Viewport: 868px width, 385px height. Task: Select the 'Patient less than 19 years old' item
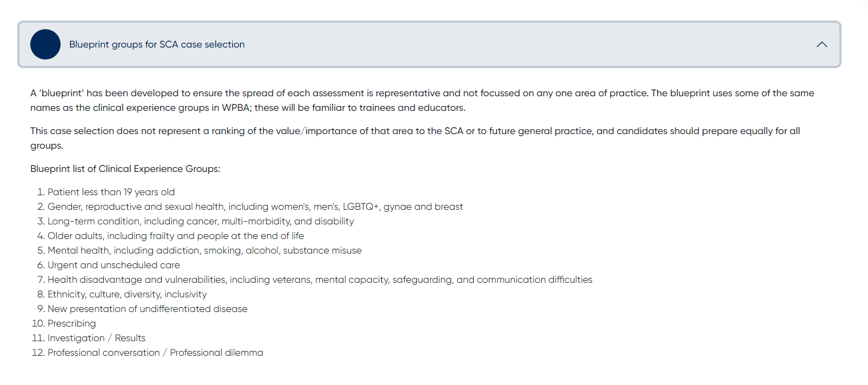tap(111, 192)
